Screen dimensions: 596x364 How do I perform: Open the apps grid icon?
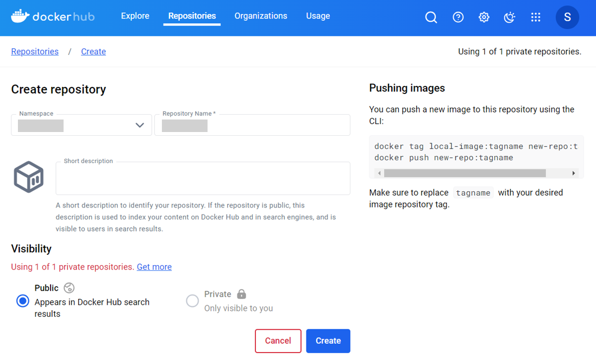[x=536, y=17]
